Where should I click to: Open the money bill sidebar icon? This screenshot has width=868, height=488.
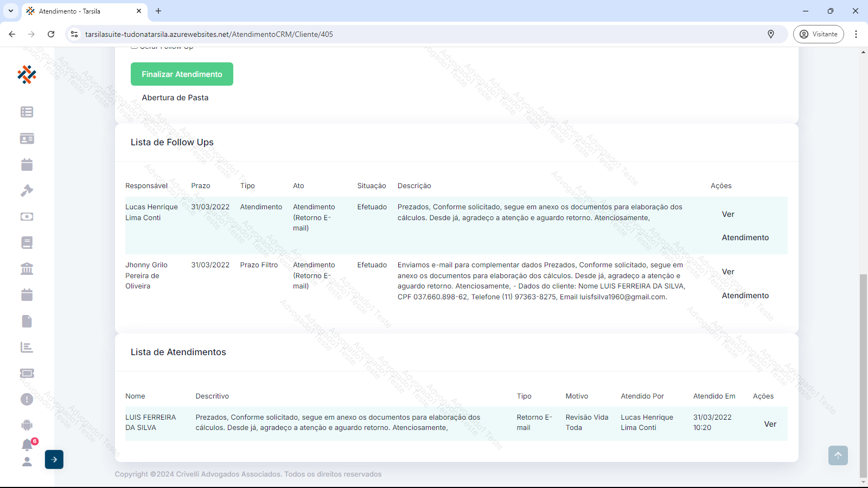[27, 216]
